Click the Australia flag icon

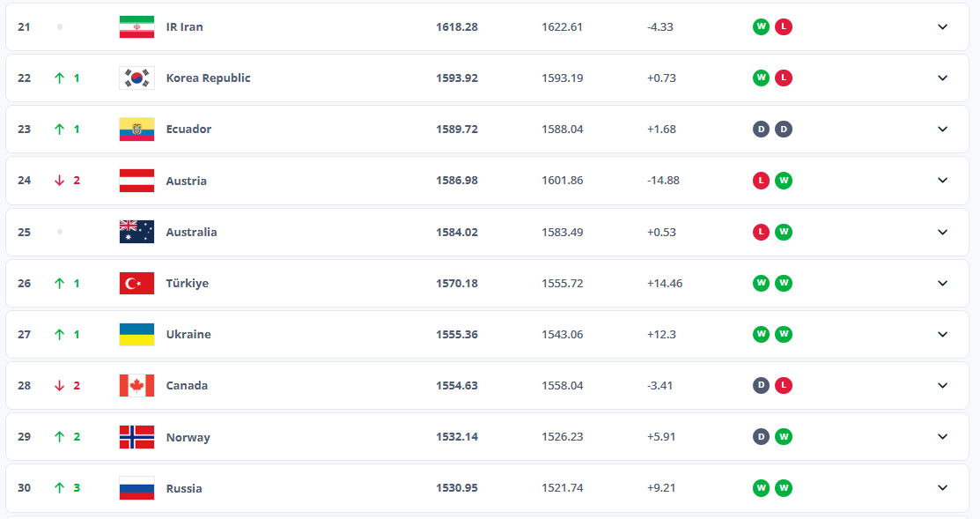pos(136,232)
